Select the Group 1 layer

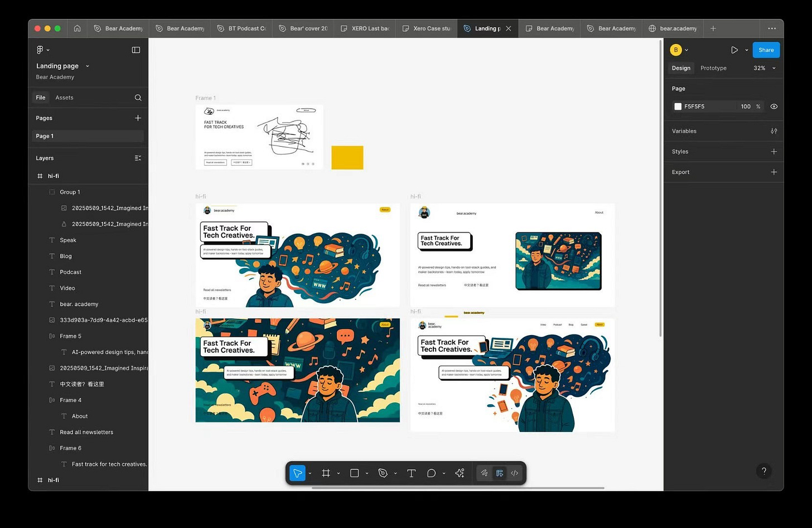click(x=88, y=192)
